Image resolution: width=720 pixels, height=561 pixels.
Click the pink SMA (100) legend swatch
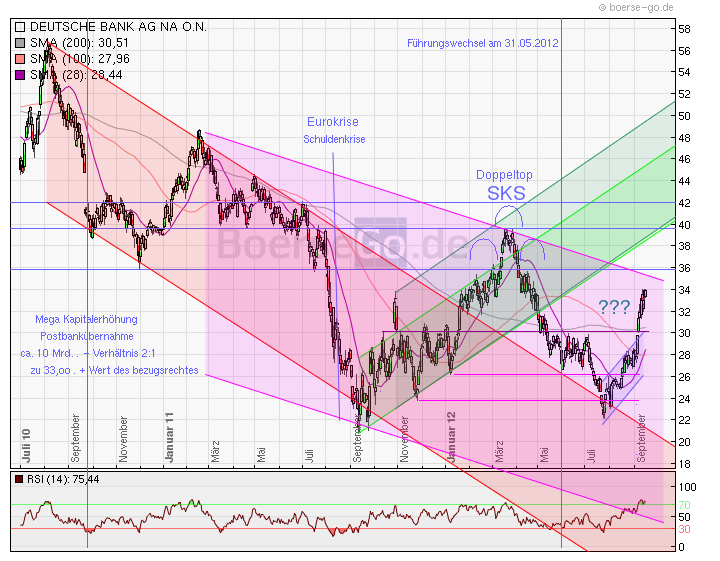tap(20, 59)
